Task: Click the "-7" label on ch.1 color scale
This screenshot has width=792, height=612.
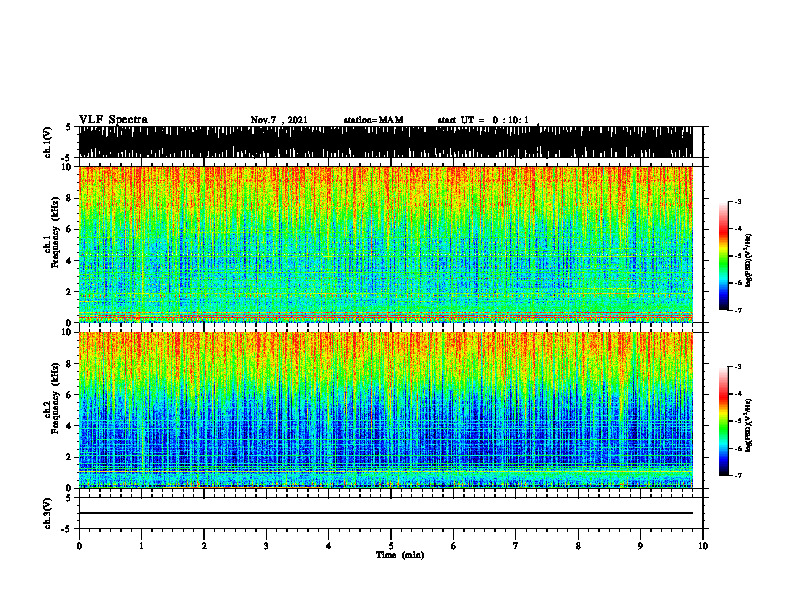Action: point(738,310)
